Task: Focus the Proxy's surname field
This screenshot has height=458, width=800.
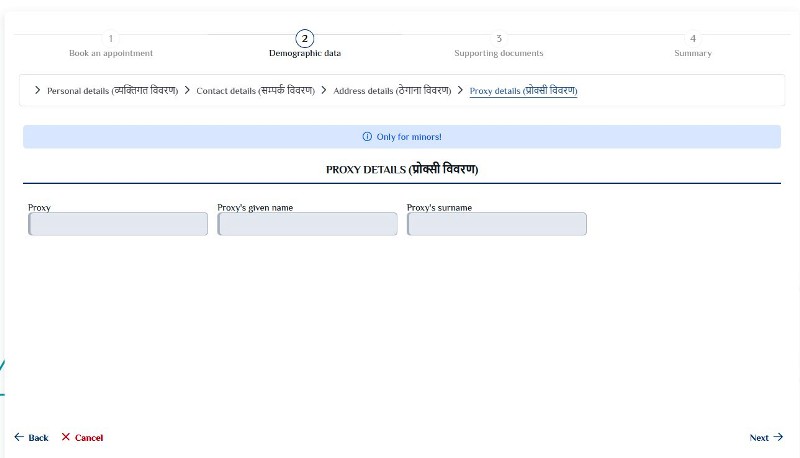Action: click(496, 224)
